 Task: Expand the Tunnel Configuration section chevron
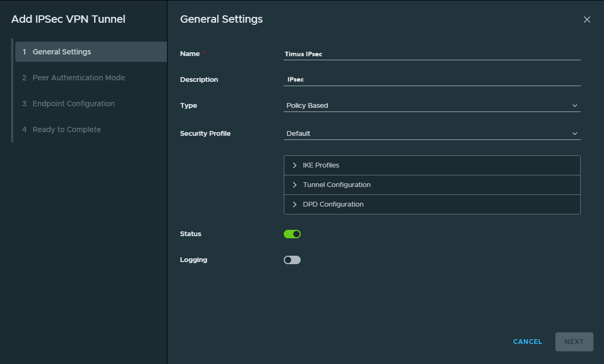(295, 185)
